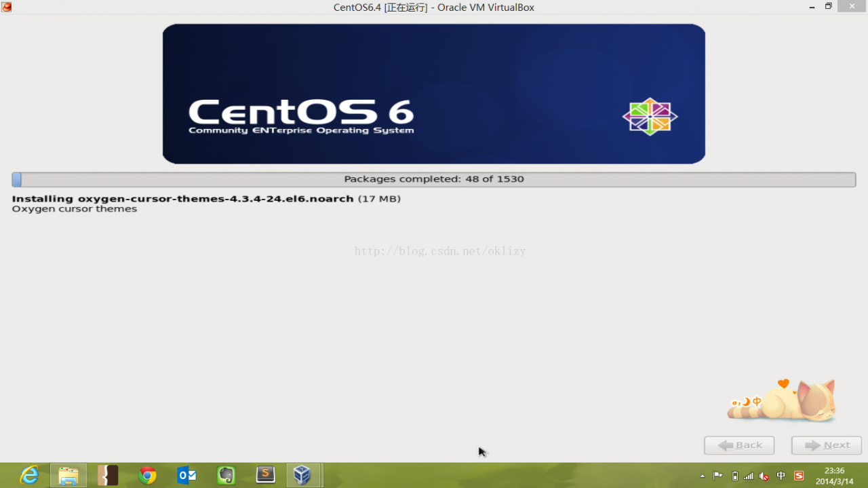Click the muted volume tray icon
Screen dimensions: 868x488
click(x=764, y=476)
